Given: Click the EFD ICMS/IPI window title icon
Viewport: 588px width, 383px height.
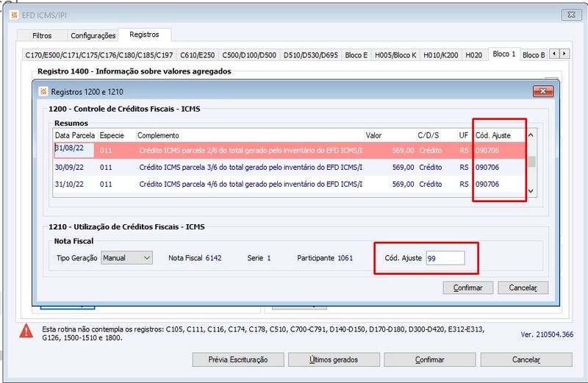Looking at the screenshot, I should coord(14,15).
